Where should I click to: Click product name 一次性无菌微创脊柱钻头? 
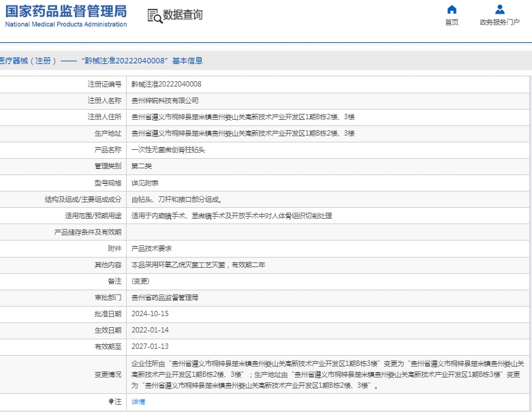click(x=168, y=149)
